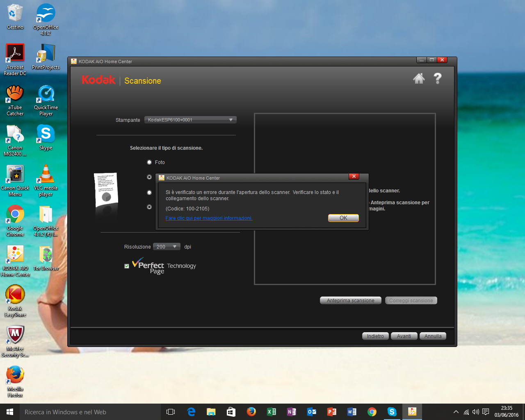This screenshot has width=525, height=420.
Task: Open Chrome from the taskbar
Action: pyautogui.click(x=372, y=412)
